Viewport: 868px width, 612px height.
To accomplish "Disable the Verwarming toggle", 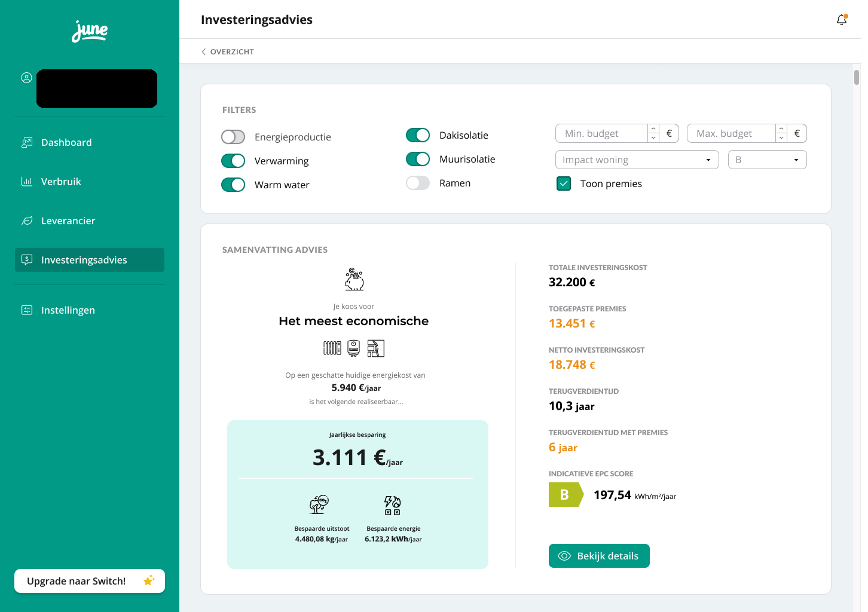I will point(233,161).
